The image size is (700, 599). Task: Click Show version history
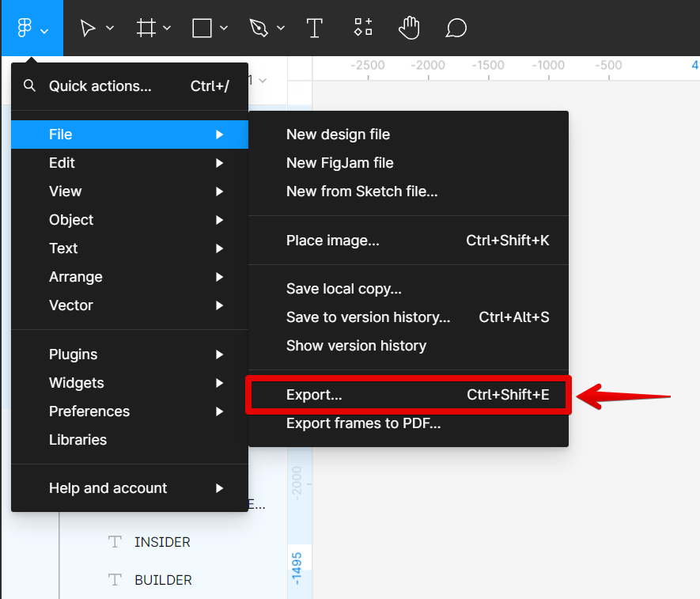[356, 345]
